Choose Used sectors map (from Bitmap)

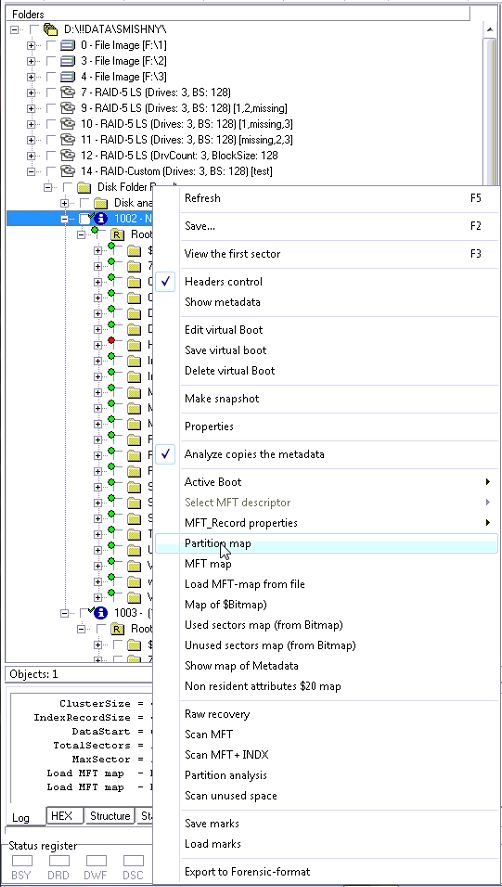point(327,625)
